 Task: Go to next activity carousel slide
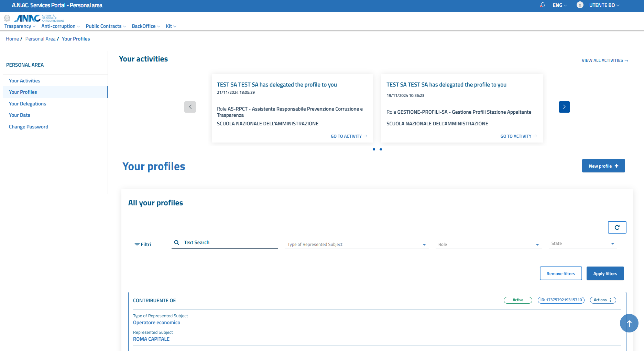(564, 107)
